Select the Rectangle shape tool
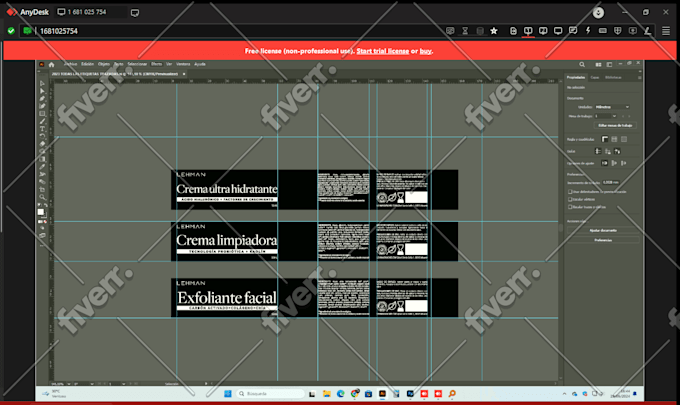This screenshot has width=680, height=405. (42, 114)
